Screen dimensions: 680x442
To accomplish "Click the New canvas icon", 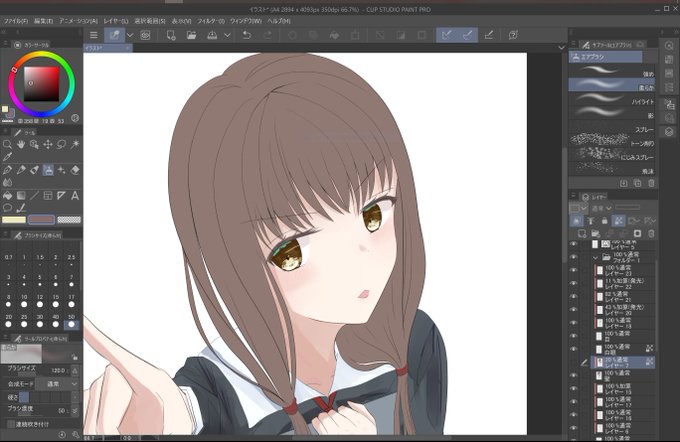I will [171, 35].
